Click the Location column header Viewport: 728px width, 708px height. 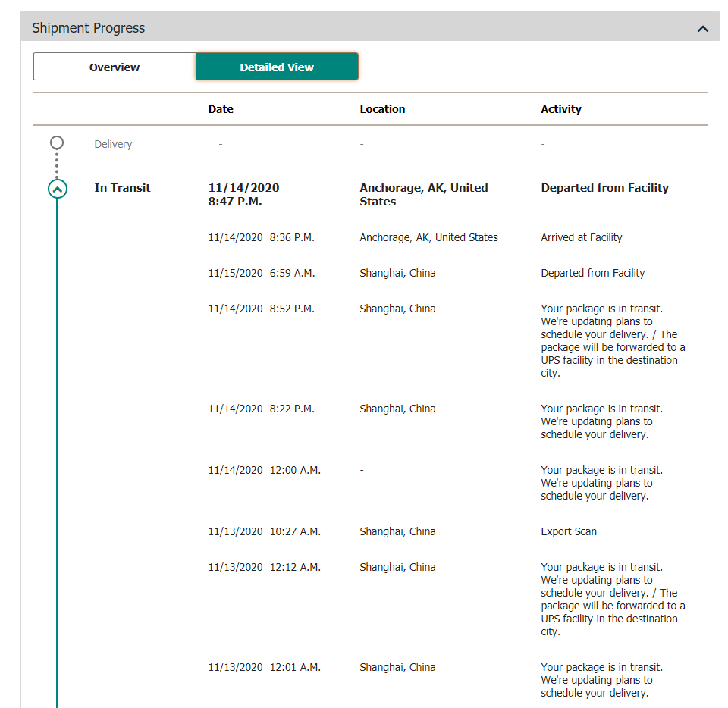pyautogui.click(x=382, y=109)
